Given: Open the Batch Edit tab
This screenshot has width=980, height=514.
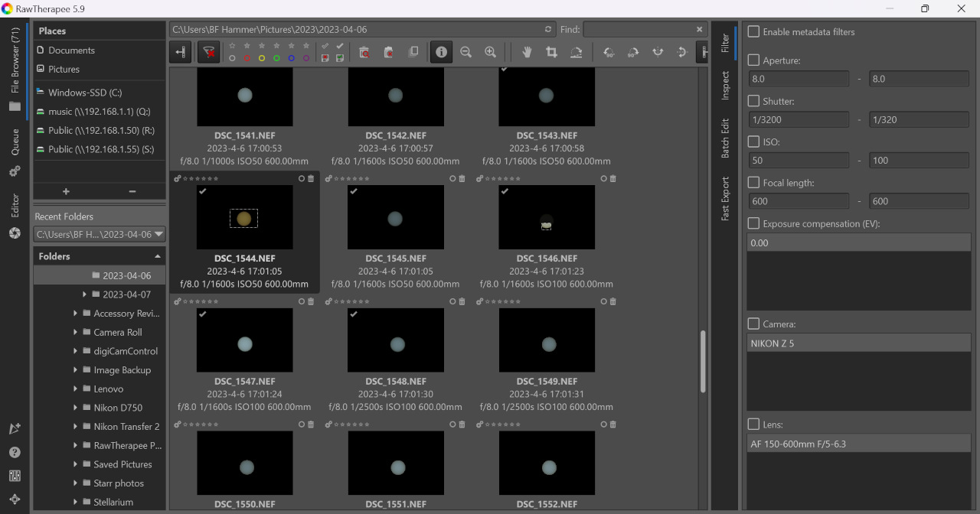Looking at the screenshot, I should coord(725,138).
